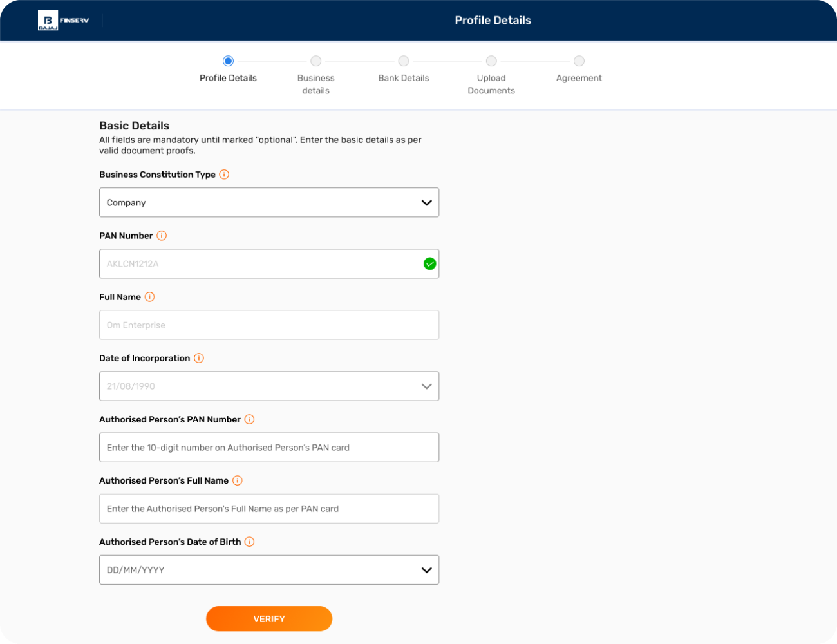Click the Authorised Person's PAN Number input field
Viewport: 837px width, 644px height.
(x=269, y=448)
